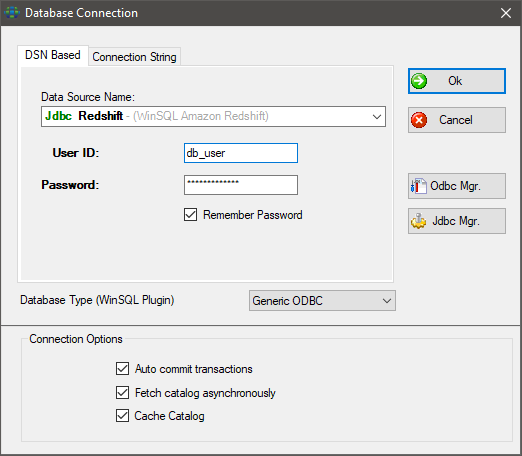
Task: Toggle the Remember Password checkbox
Action: coord(190,215)
